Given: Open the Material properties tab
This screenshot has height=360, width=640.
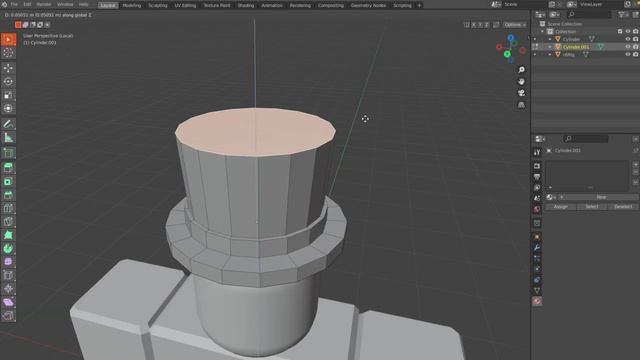Looking at the screenshot, I should 537,301.
